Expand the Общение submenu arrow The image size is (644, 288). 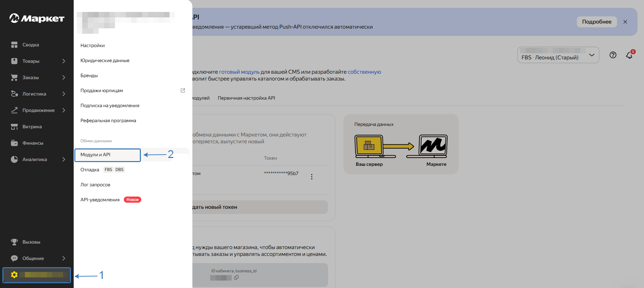coord(64,258)
